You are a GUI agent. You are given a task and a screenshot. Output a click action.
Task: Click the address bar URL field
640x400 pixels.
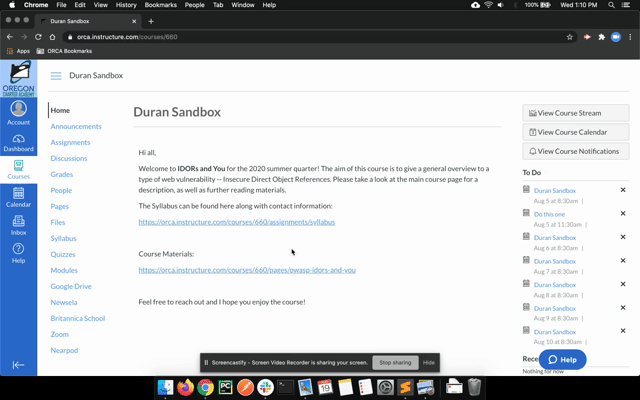click(x=318, y=37)
